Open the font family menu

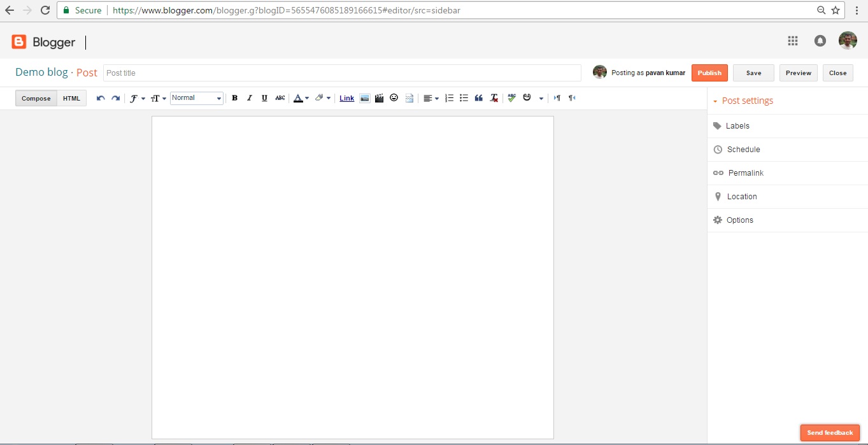point(137,98)
